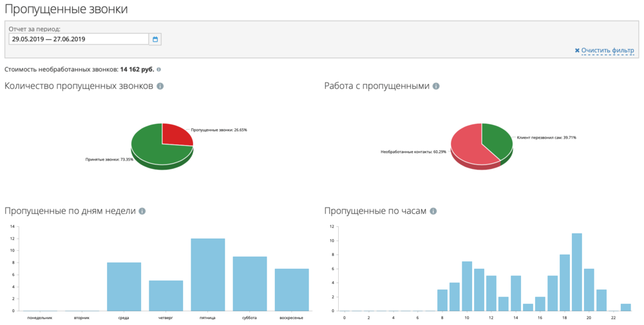Click the 'суббота' bar in weekday chart
The image size is (644, 325).
click(250, 284)
